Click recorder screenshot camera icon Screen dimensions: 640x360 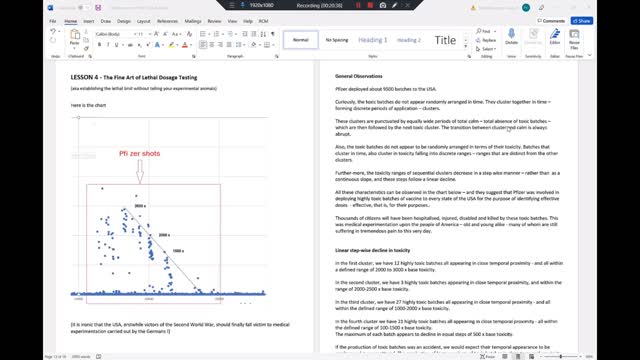click(383, 5)
